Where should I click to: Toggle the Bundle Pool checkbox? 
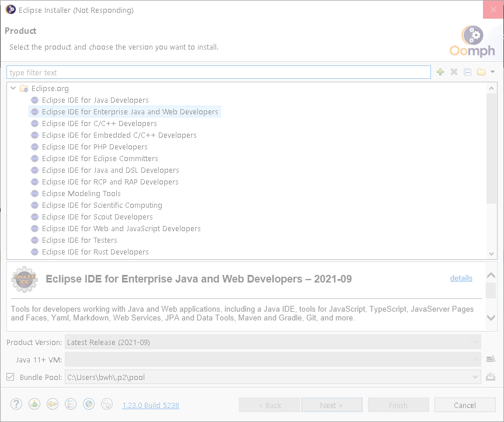(x=11, y=376)
